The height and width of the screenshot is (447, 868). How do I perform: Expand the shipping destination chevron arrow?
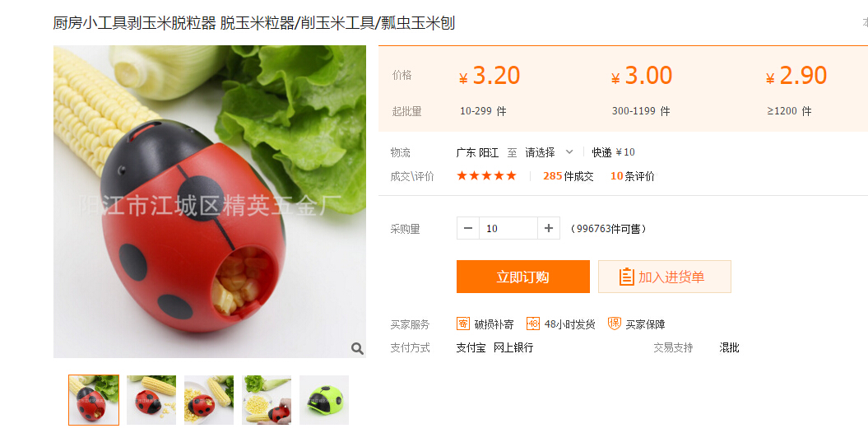point(569,151)
